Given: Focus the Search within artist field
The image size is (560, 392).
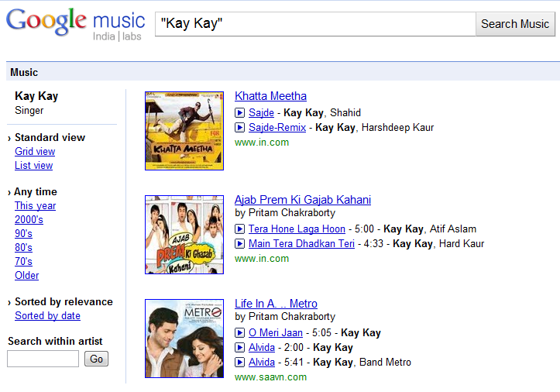Looking at the screenshot, I should tap(43, 359).
